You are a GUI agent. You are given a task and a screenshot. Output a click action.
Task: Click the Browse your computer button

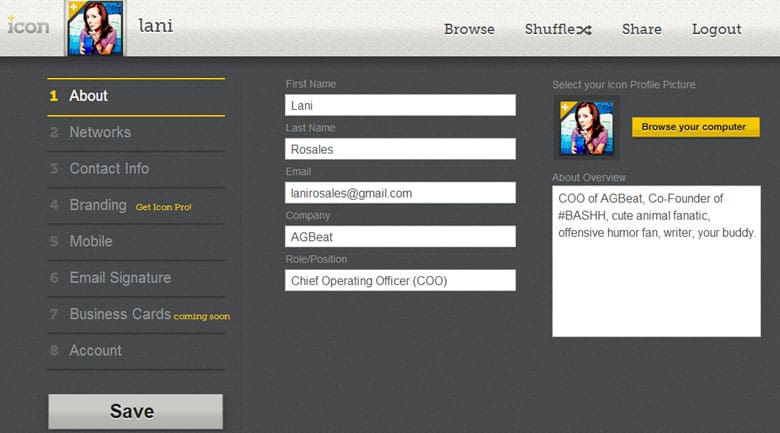(694, 127)
